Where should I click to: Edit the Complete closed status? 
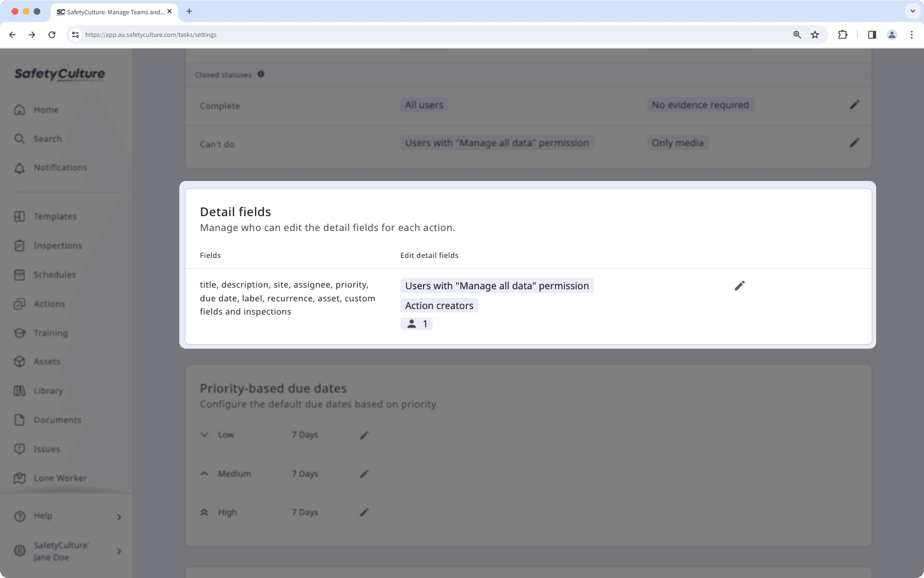click(854, 104)
